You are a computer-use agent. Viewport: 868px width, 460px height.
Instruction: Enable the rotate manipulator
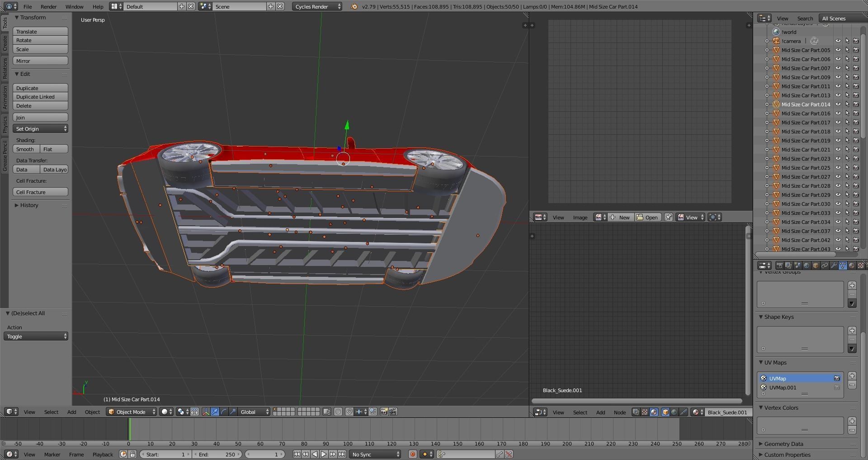point(224,412)
